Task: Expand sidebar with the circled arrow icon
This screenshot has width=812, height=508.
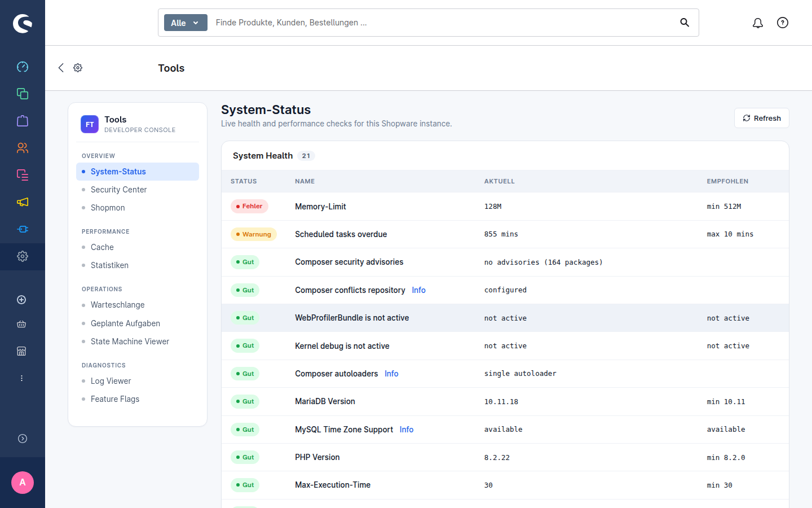Action: coord(23,439)
